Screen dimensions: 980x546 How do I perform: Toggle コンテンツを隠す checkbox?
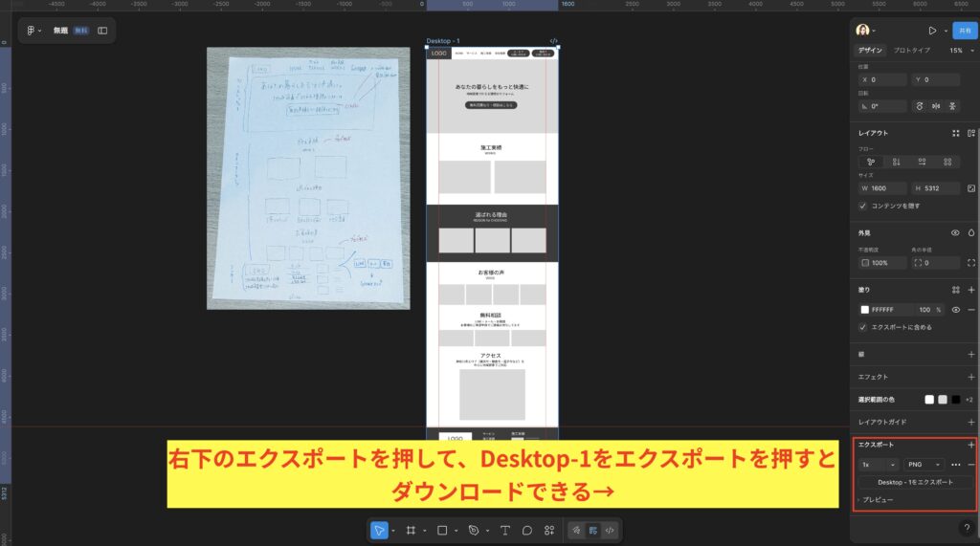pos(864,206)
